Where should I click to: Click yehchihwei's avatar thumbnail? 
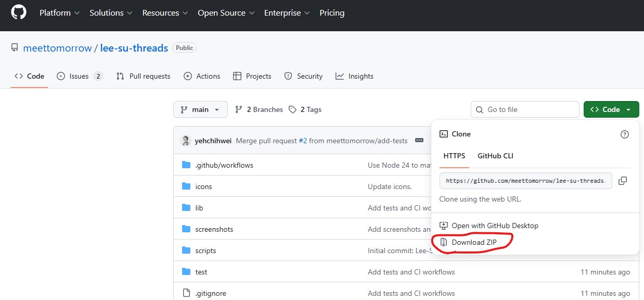tap(185, 141)
